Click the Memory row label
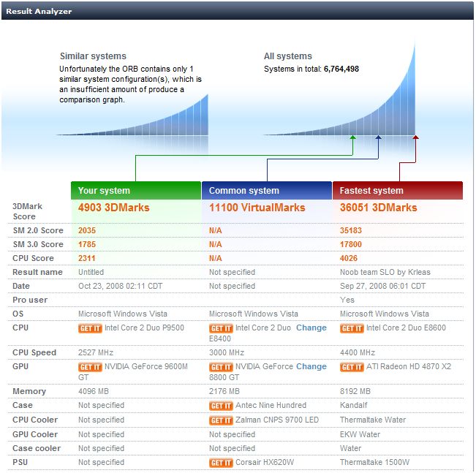 29,392
